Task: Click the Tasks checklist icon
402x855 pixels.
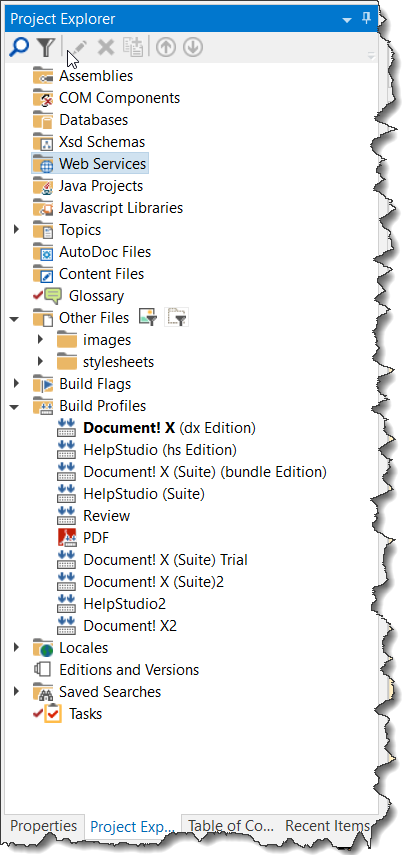Action: pyautogui.click(x=53, y=714)
